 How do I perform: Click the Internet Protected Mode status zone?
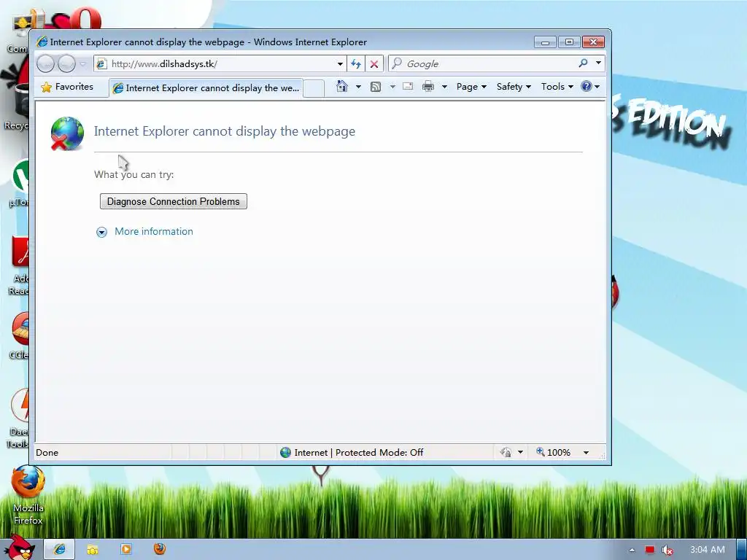(352, 452)
